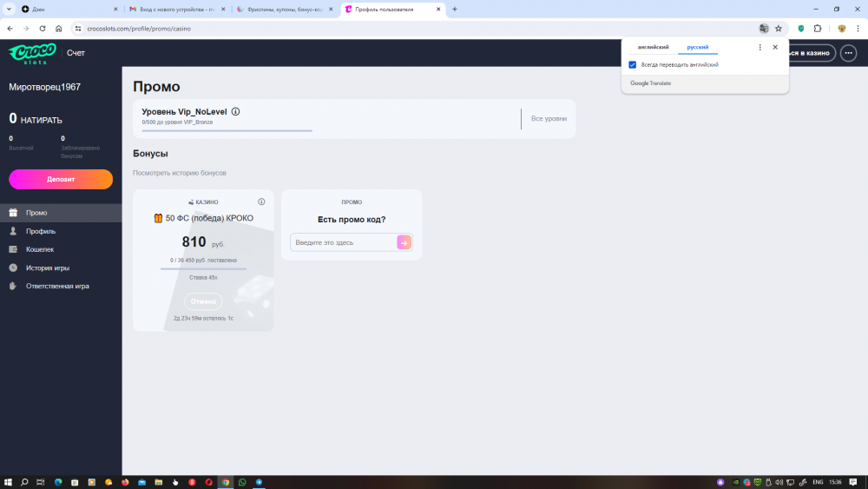Close the Google Translate popup
The width and height of the screenshot is (868, 489).
(x=775, y=47)
